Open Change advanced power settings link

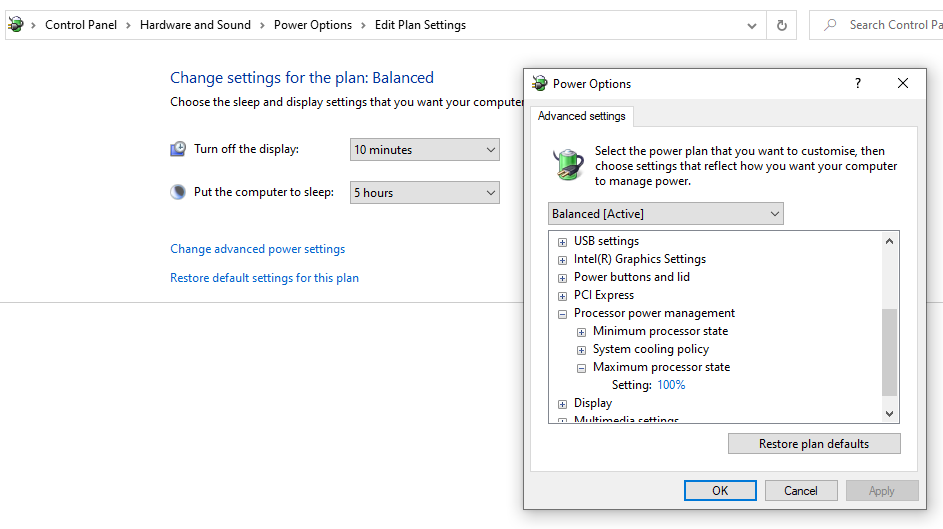click(257, 249)
